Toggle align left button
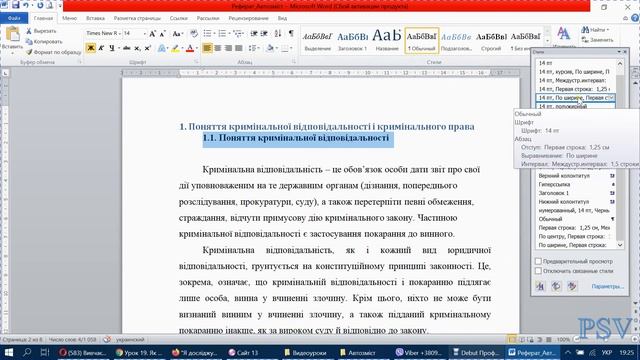This screenshot has width=640, height=360. [x=207, y=48]
